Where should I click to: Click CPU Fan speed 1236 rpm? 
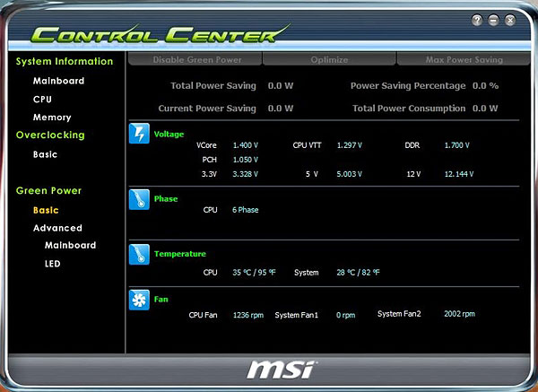click(248, 315)
